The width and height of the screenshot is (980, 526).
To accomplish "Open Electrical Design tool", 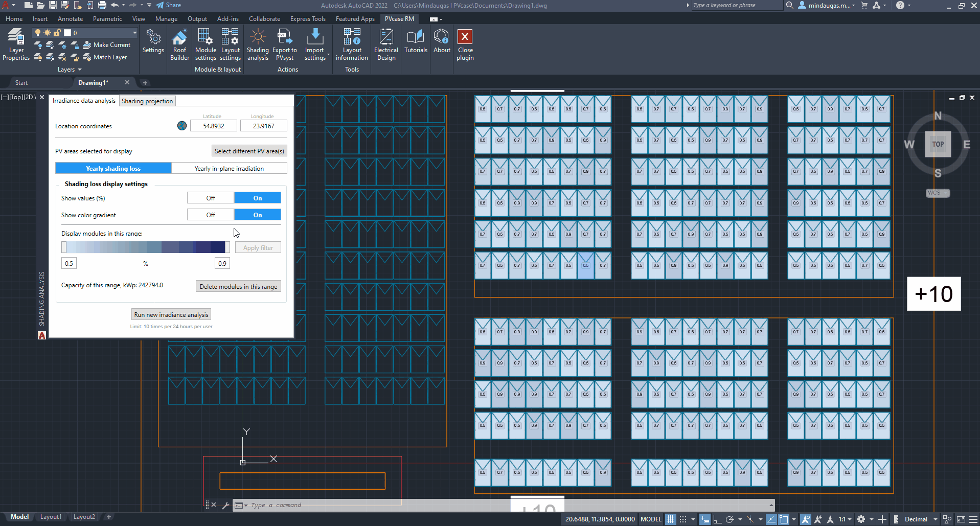I will [386, 45].
